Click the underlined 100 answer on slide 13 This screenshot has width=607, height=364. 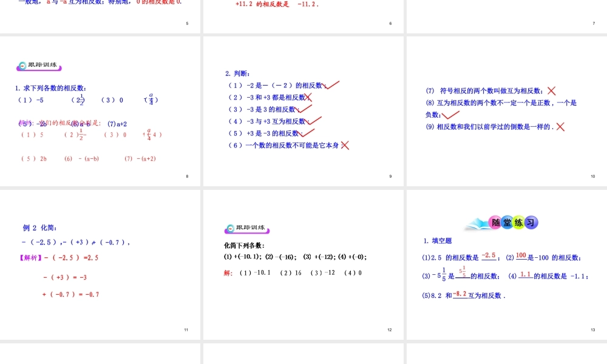(x=520, y=255)
